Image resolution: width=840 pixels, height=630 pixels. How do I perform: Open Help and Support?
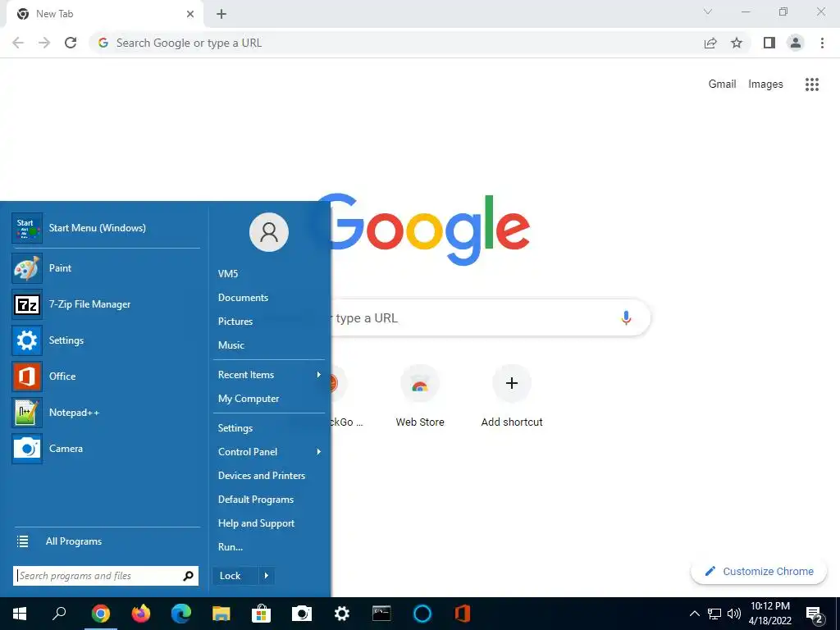[257, 523]
